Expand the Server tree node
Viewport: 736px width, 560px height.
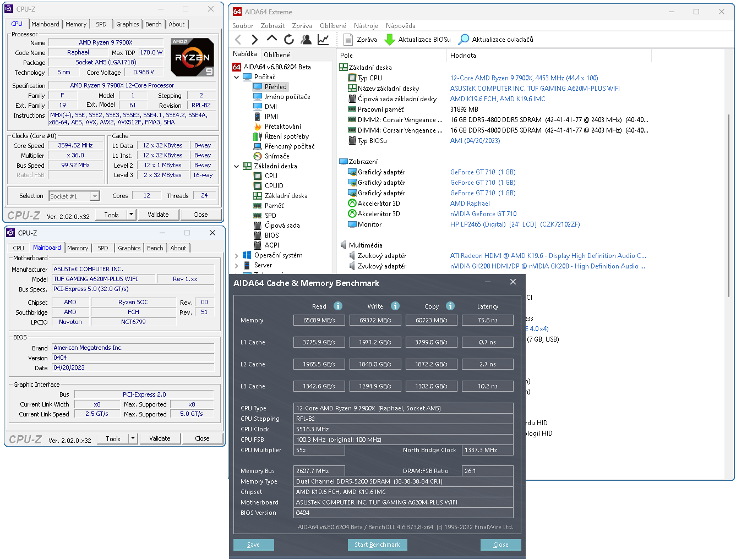coord(237,265)
